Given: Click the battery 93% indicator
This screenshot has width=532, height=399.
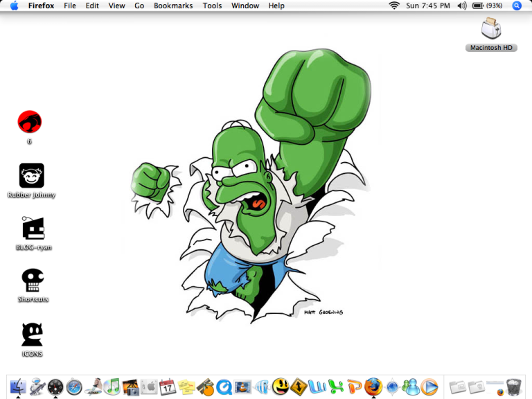Looking at the screenshot, I should (488, 6).
